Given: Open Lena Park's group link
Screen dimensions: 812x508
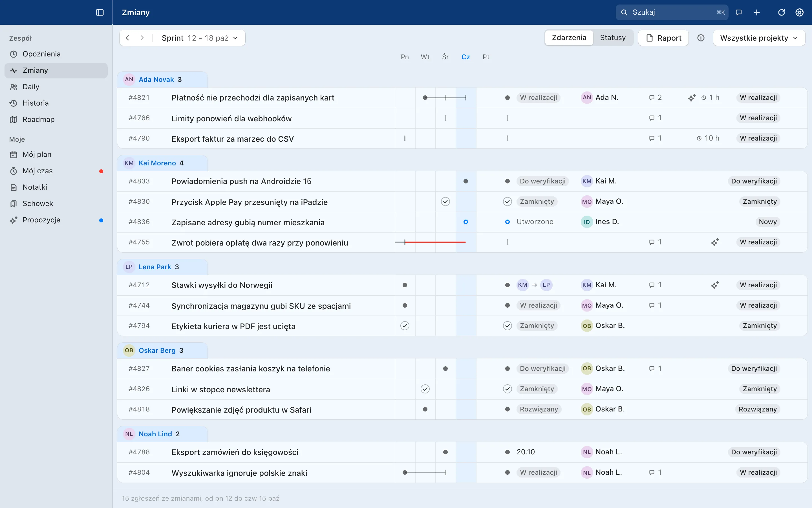Looking at the screenshot, I should 155,267.
